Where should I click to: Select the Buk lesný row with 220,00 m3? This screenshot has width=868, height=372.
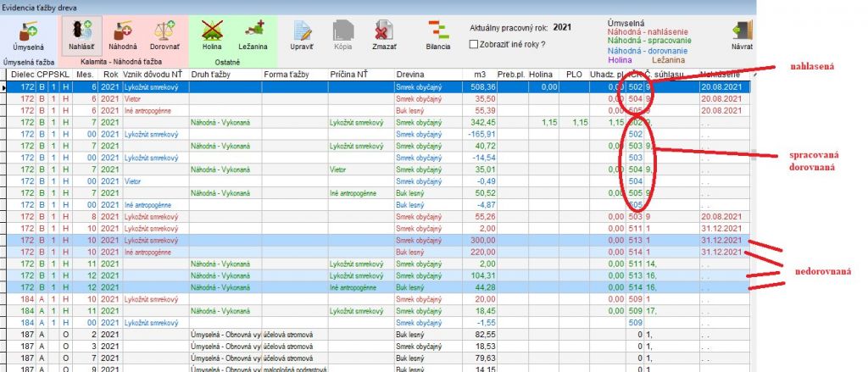[x=339, y=253]
